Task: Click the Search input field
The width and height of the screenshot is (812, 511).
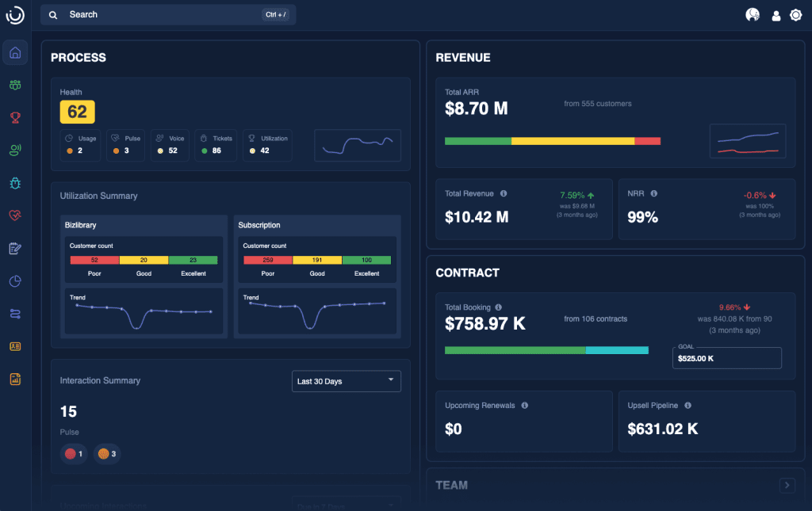Action: (168, 15)
